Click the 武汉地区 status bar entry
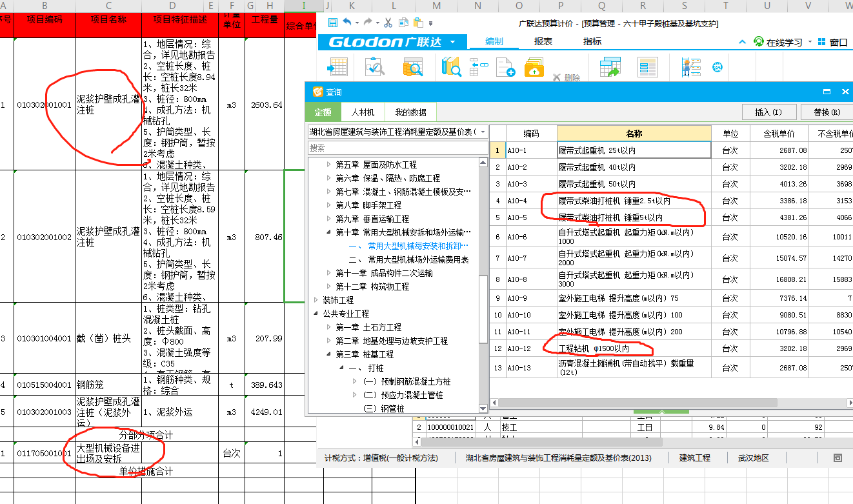This screenshot has width=853, height=504. click(x=753, y=458)
